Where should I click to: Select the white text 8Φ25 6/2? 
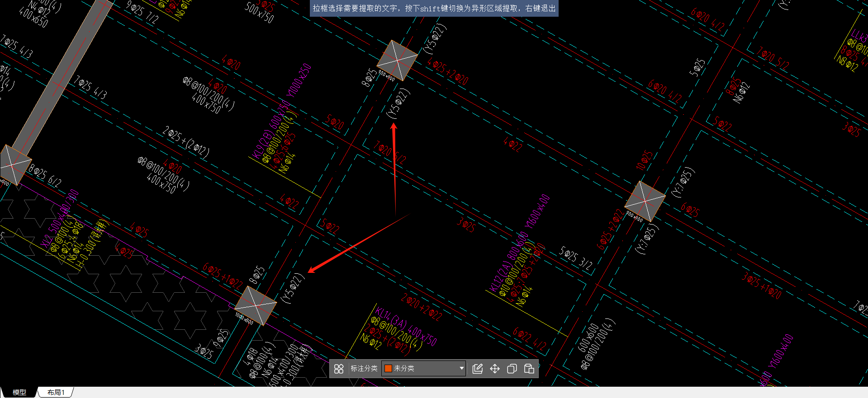(45, 176)
